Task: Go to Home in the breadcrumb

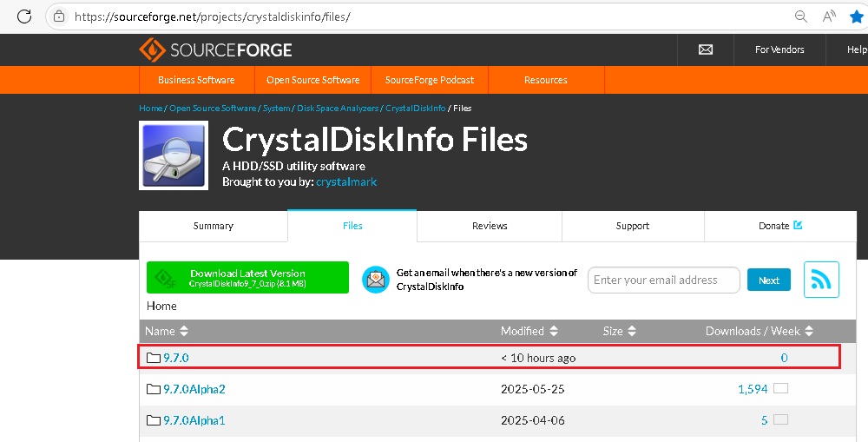Action: (150, 108)
